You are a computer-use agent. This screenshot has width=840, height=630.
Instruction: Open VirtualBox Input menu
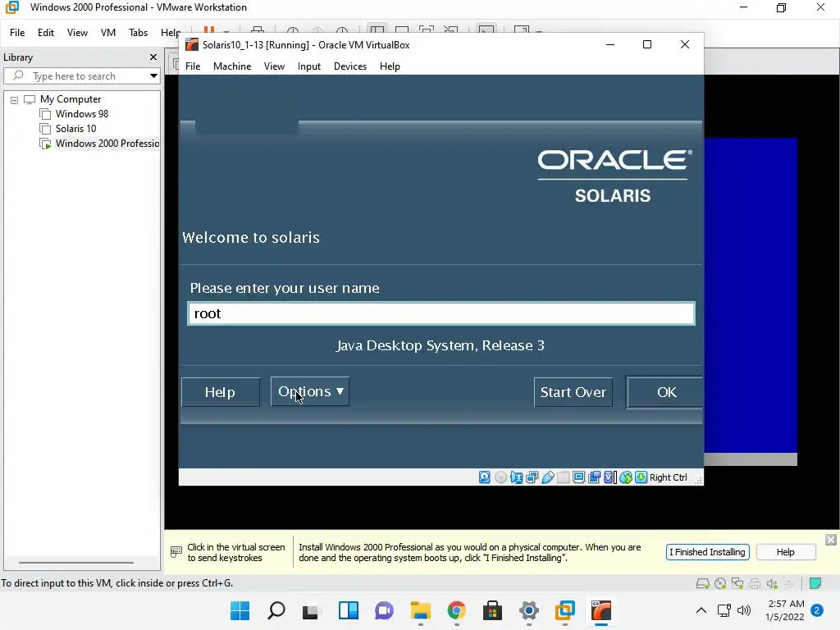pyautogui.click(x=309, y=66)
